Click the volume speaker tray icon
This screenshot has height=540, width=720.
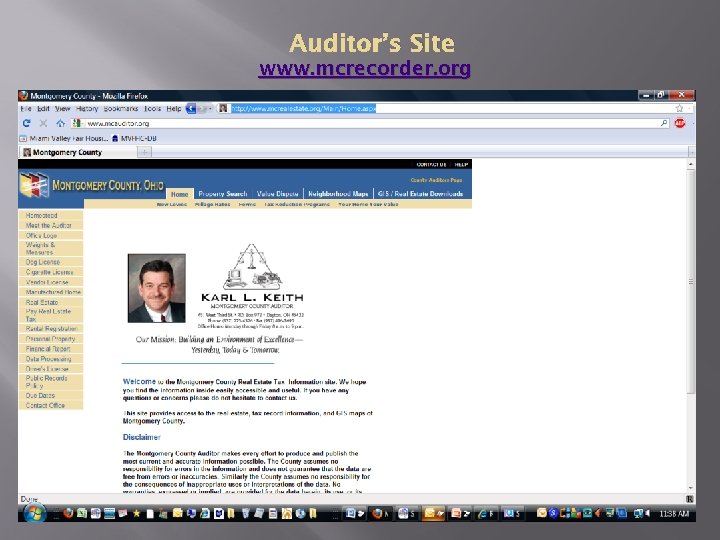(x=647, y=513)
